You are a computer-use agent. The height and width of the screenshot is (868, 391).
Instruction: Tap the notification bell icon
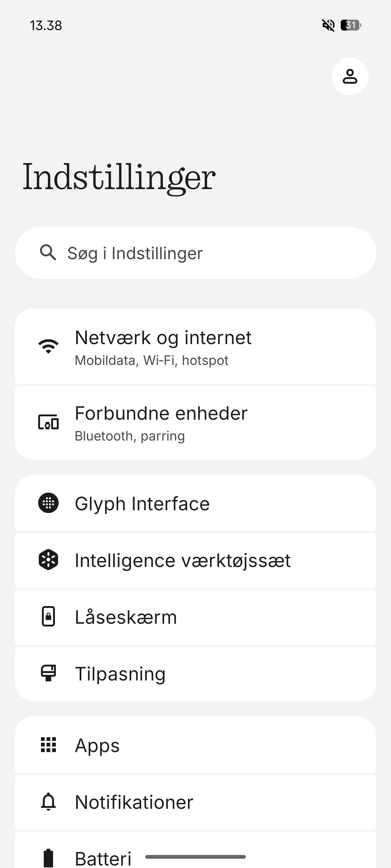point(48,801)
